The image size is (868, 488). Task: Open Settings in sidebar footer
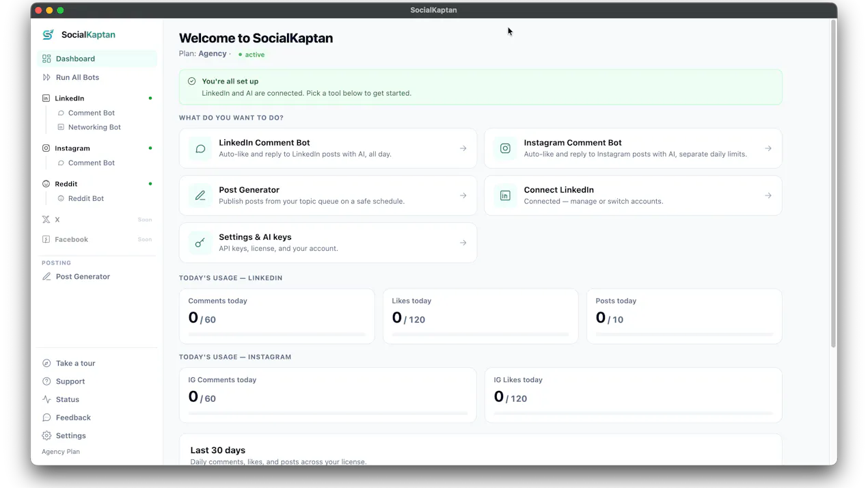[x=97, y=436]
